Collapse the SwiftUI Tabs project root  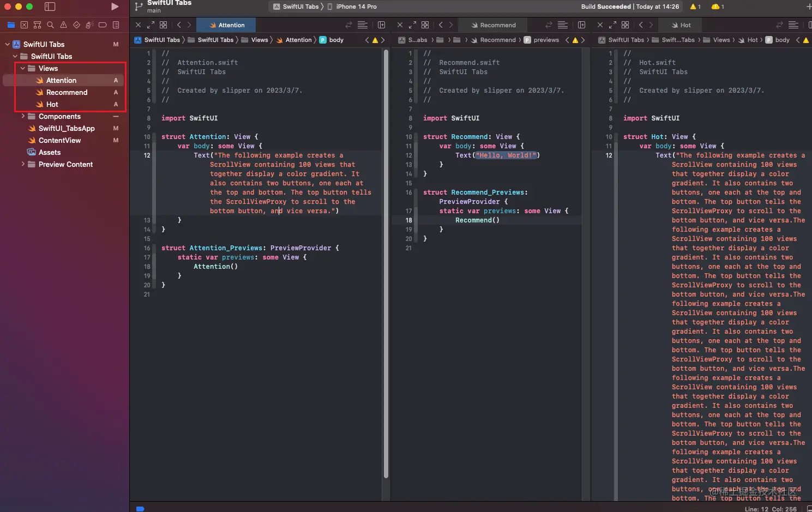point(7,44)
